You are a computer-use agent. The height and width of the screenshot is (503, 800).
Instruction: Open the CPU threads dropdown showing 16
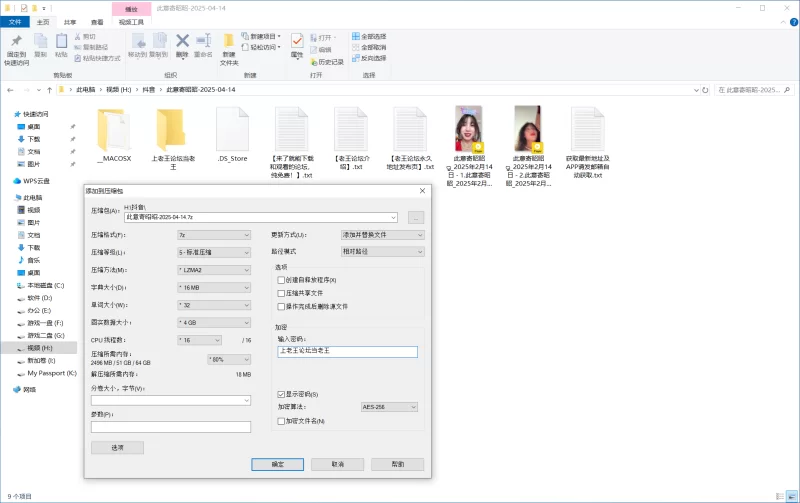pos(199,340)
